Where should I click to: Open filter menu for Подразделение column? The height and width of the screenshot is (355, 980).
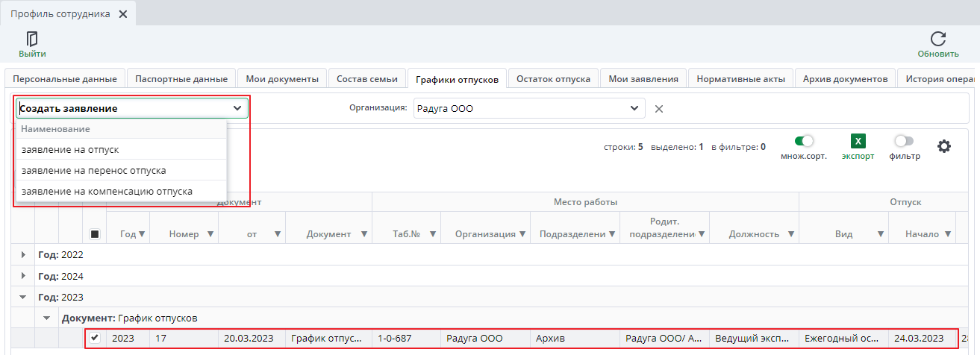point(612,234)
